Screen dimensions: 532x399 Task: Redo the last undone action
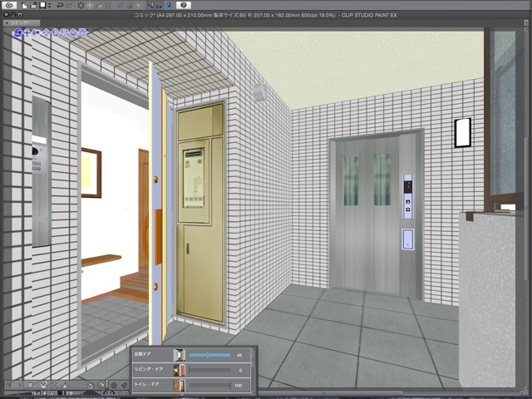69,6
